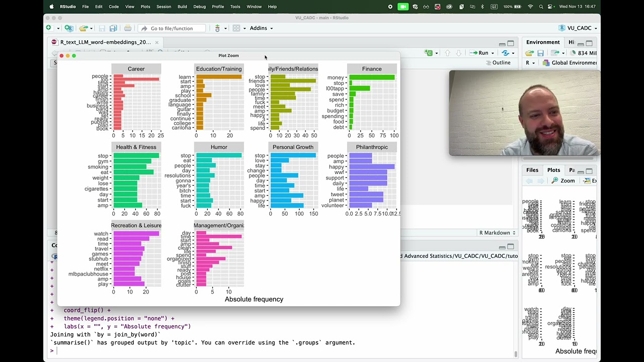Click the Spotlight search icon
This screenshot has width=644, height=362.
click(541, 7)
